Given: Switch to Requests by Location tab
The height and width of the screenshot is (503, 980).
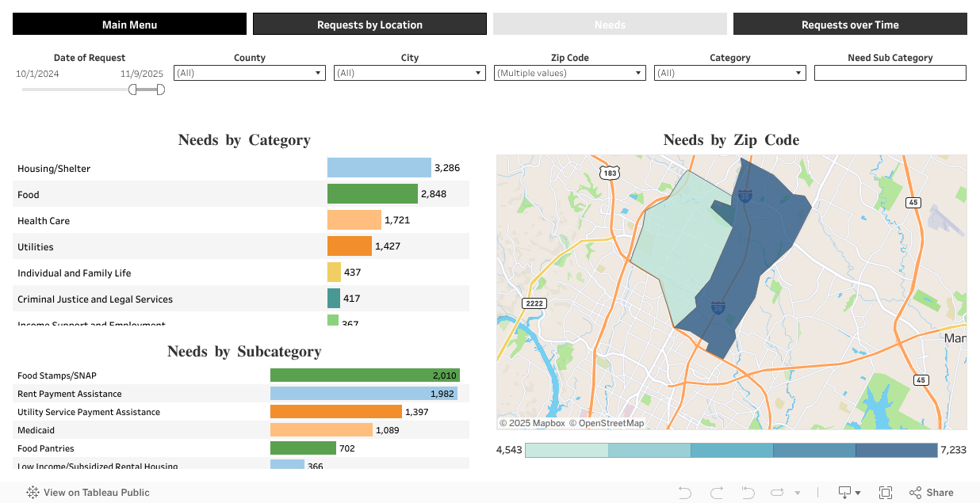Looking at the screenshot, I should click(369, 25).
